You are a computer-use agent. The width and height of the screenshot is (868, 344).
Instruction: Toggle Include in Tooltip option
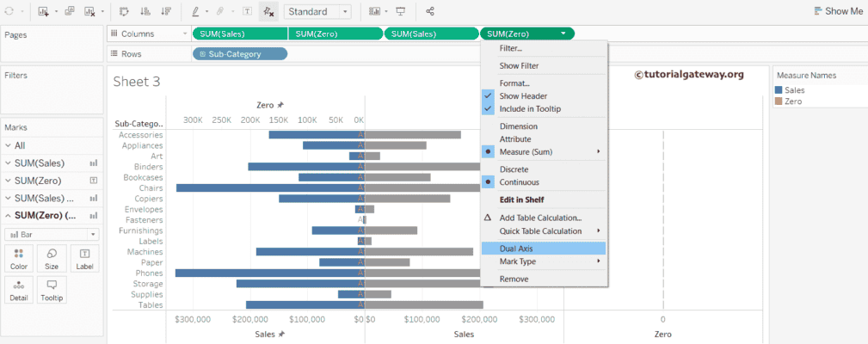[530, 108]
